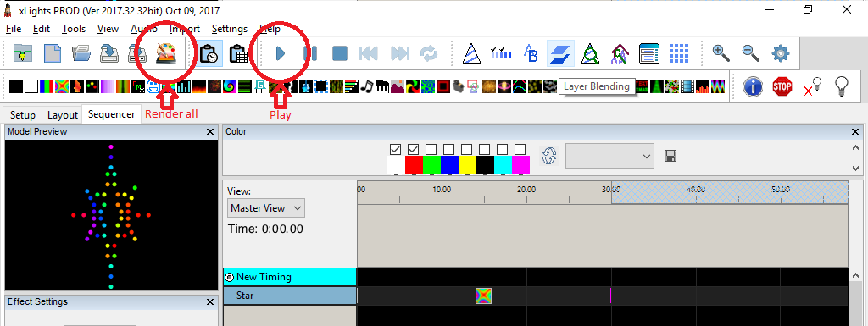Enable the checkbox above the green swatch
The height and width of the screenshot is (326, 868).
pos(431,150)
